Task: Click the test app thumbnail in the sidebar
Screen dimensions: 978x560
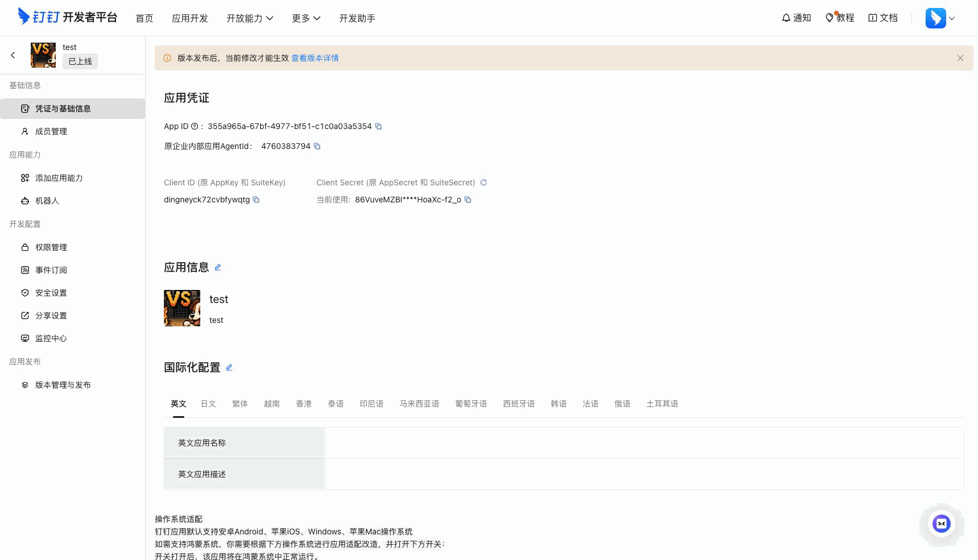Action: 43,55
